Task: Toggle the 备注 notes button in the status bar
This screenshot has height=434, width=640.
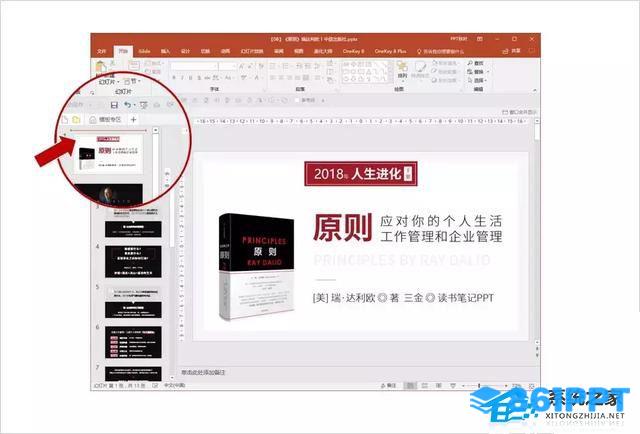Action: 388,385
